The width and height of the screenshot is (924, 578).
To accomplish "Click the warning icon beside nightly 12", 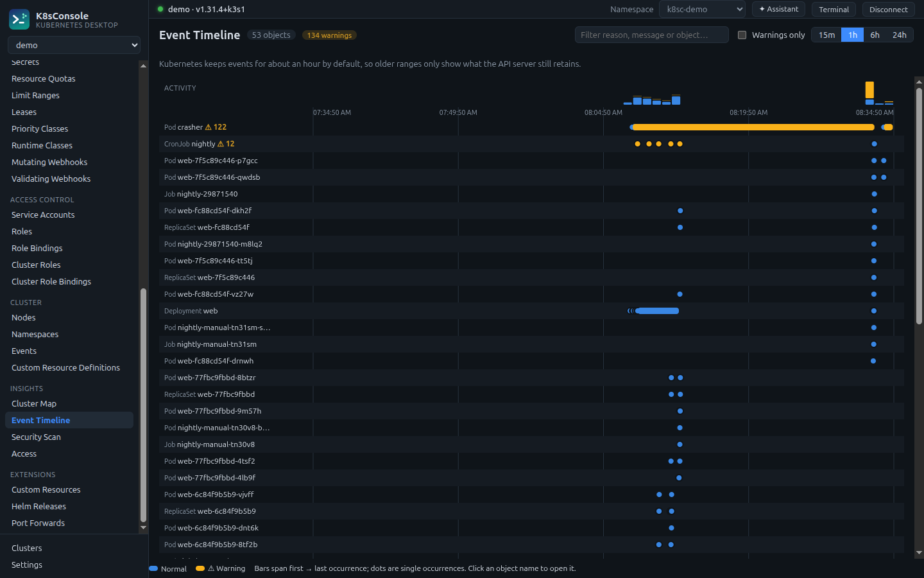I will (221, 144).
